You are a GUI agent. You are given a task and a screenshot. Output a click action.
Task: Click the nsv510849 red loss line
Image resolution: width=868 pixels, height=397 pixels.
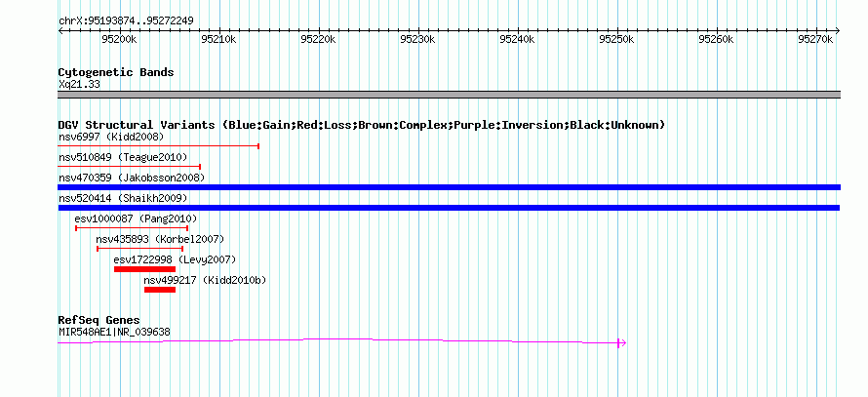129,166
